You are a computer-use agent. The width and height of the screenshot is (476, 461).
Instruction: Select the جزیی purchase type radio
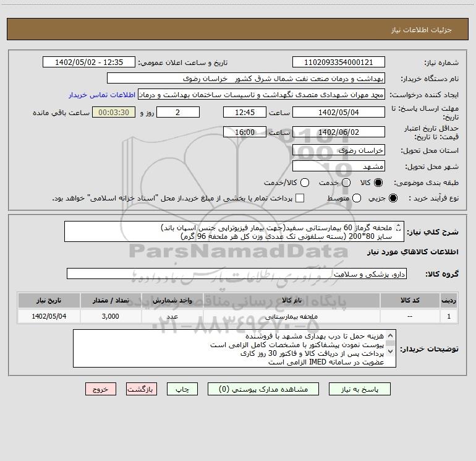click(x=393, y=199)
